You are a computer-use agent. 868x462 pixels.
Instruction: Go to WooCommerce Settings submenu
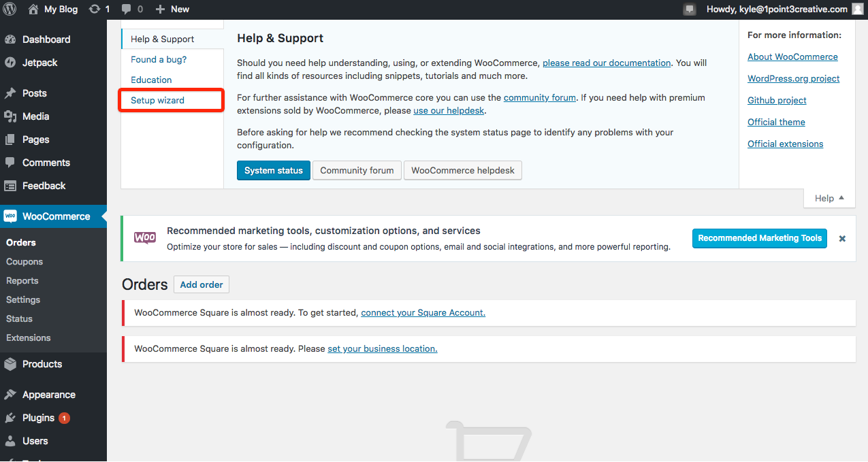click(x=23, y=299)
